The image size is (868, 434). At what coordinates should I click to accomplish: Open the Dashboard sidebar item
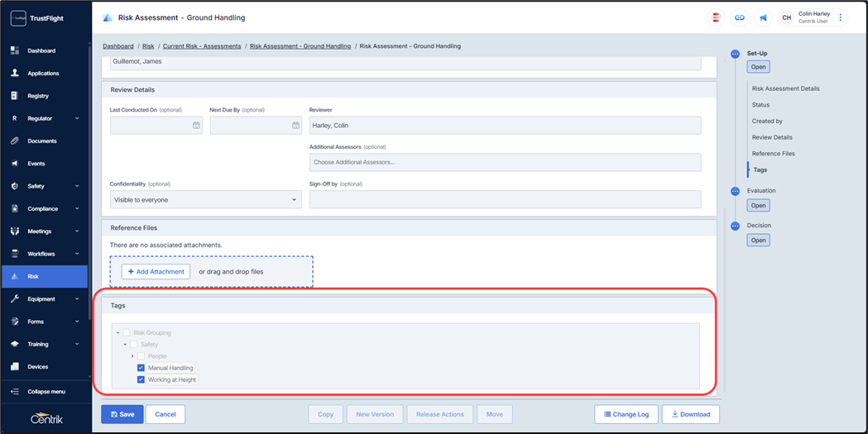tap(41, 51)
